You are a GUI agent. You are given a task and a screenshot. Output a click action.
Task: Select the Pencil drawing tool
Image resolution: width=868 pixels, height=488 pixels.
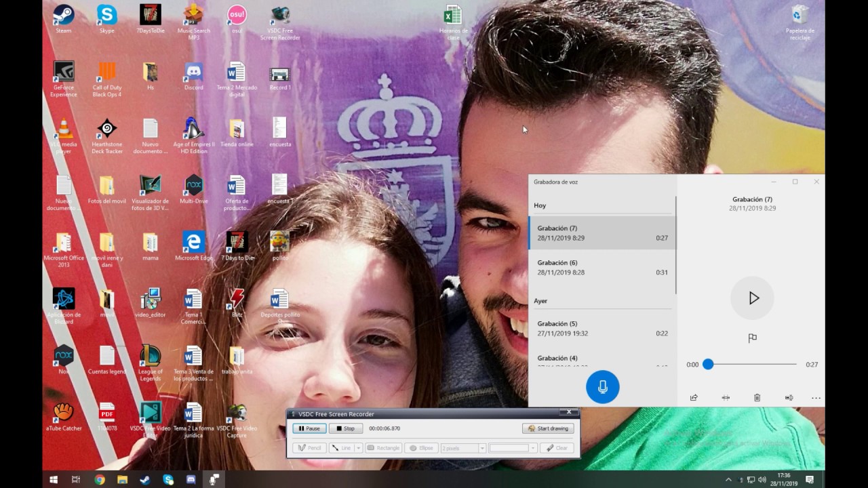tap(309, 448)
